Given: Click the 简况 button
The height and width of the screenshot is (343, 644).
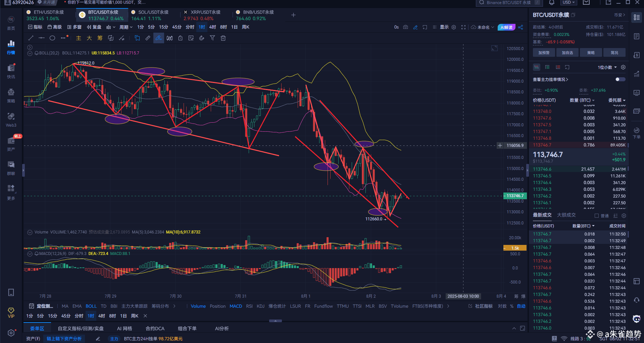Looking at the screenshot, I should point(614,53).
